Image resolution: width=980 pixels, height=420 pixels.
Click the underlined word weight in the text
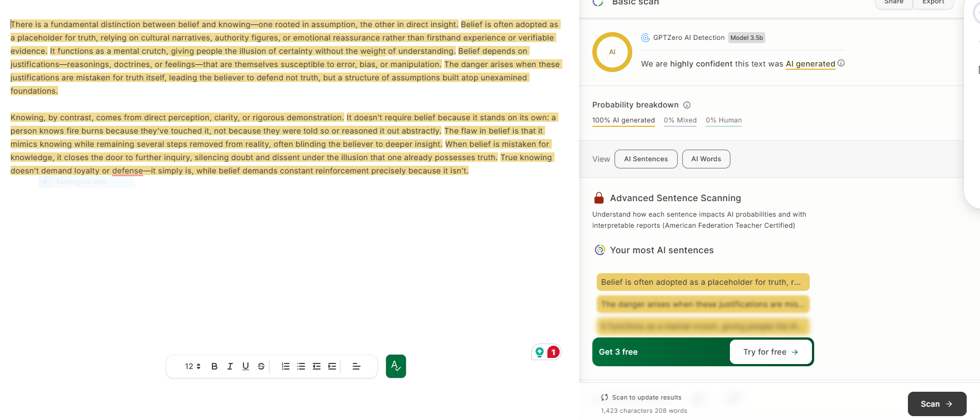(x=373, y=51)
